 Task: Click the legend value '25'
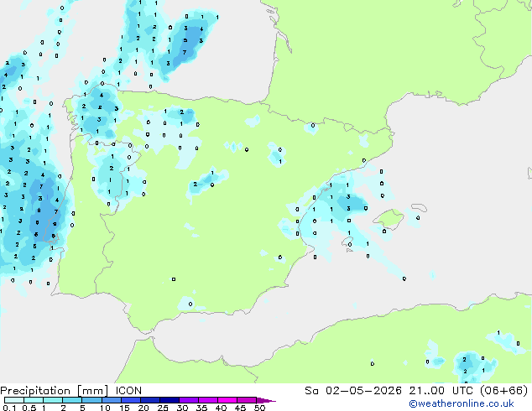(x=163, y=408)
